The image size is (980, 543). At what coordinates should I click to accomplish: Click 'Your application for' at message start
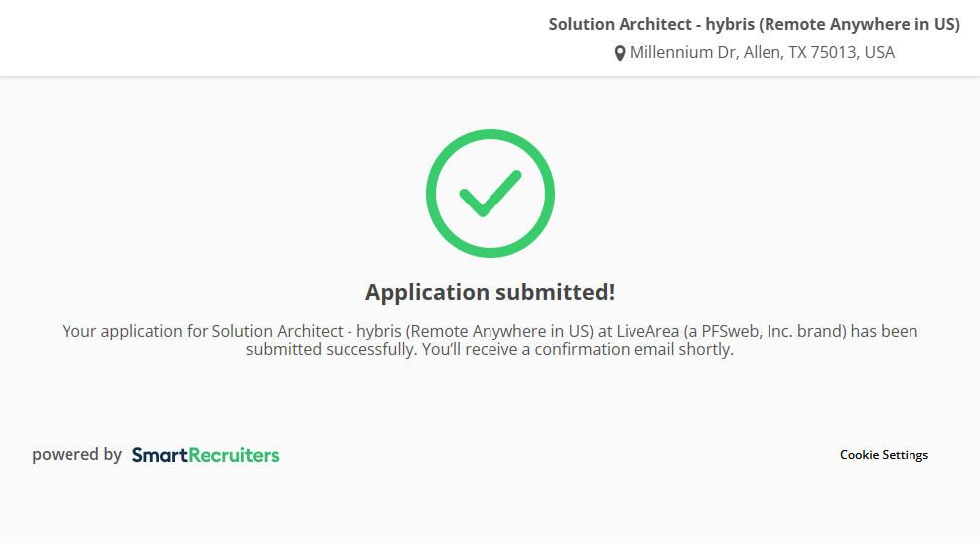(x=122, y=331)
